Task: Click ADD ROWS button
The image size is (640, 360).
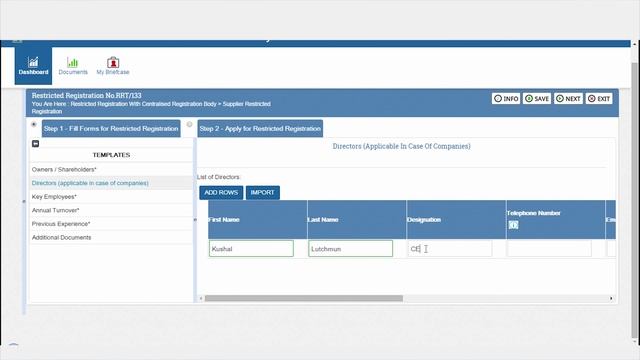Action: [221, 193]
